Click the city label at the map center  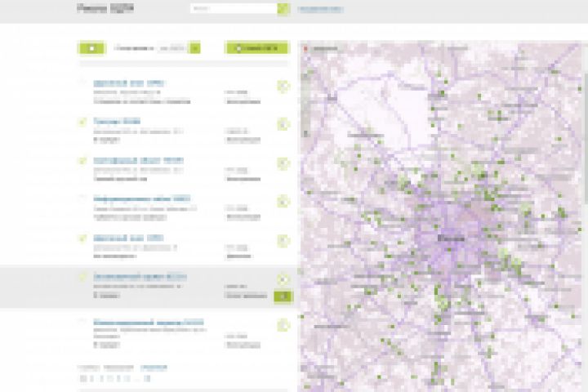(x=452, y=238)
